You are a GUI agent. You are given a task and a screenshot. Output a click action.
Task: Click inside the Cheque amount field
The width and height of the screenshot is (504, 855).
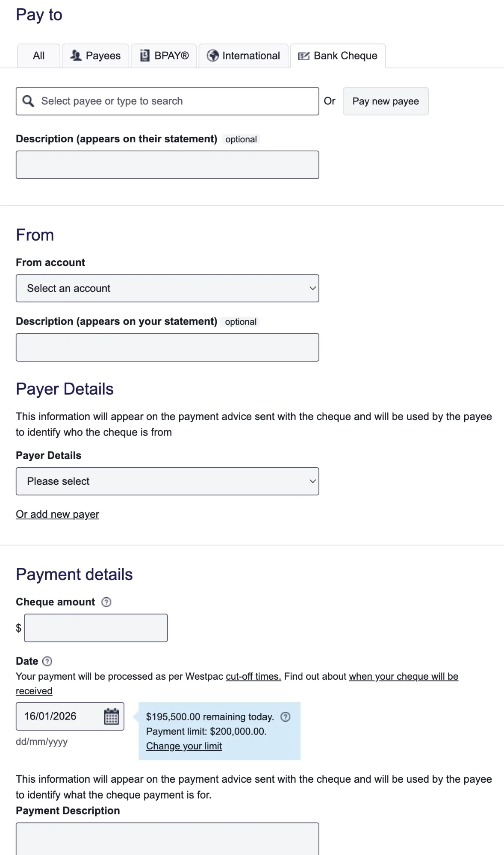pyautogui.click(x=96, y=628)
